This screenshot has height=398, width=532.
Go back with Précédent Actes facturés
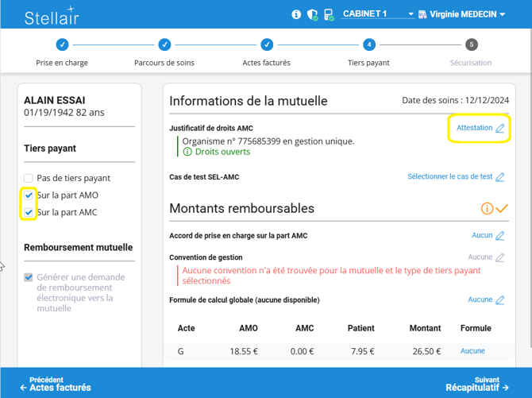(56, 384)
